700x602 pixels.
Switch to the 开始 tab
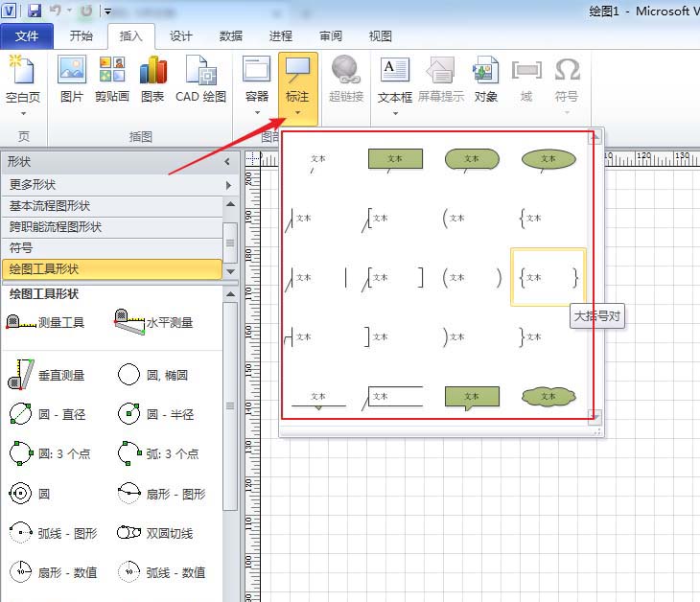[x=82, y=36]
